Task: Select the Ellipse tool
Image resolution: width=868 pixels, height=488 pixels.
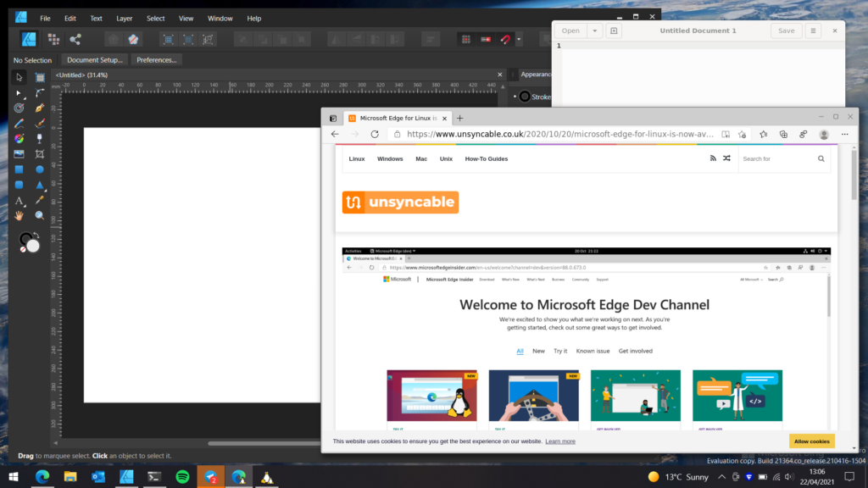Action: 39,169
